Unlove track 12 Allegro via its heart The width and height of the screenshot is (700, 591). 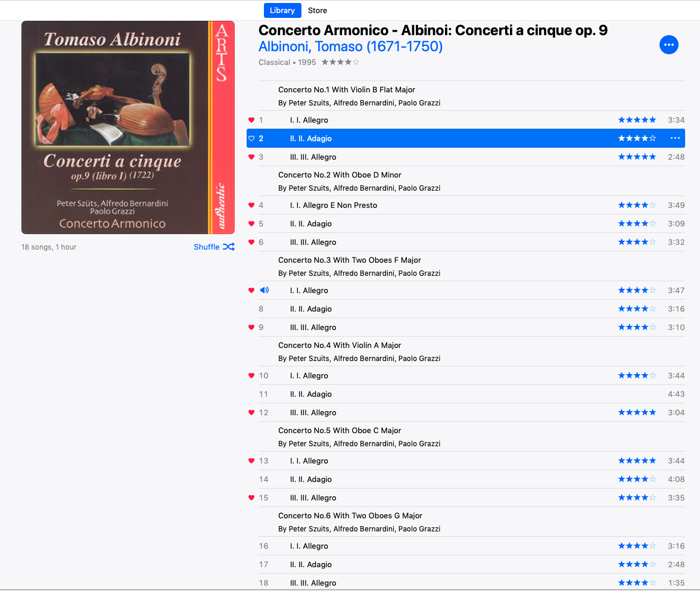(251, 412)
